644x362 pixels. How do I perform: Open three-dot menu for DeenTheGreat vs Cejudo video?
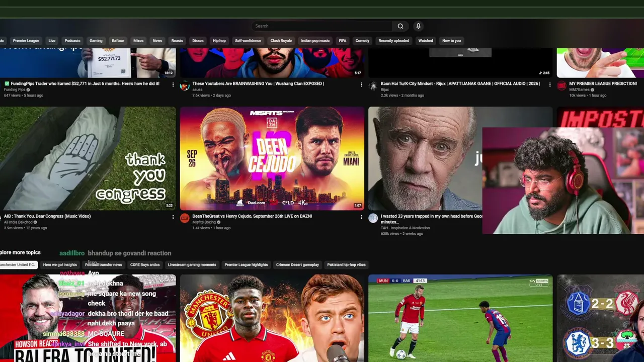tap(361, 217)
